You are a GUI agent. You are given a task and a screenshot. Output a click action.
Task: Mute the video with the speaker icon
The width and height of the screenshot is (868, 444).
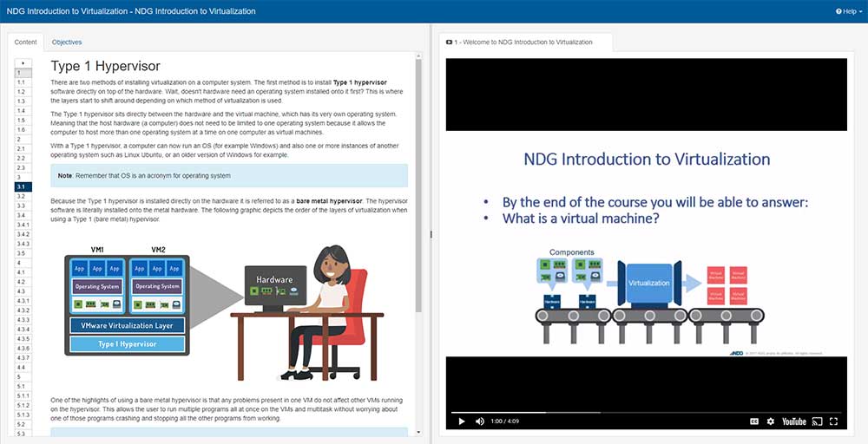[x=480, y=421]
